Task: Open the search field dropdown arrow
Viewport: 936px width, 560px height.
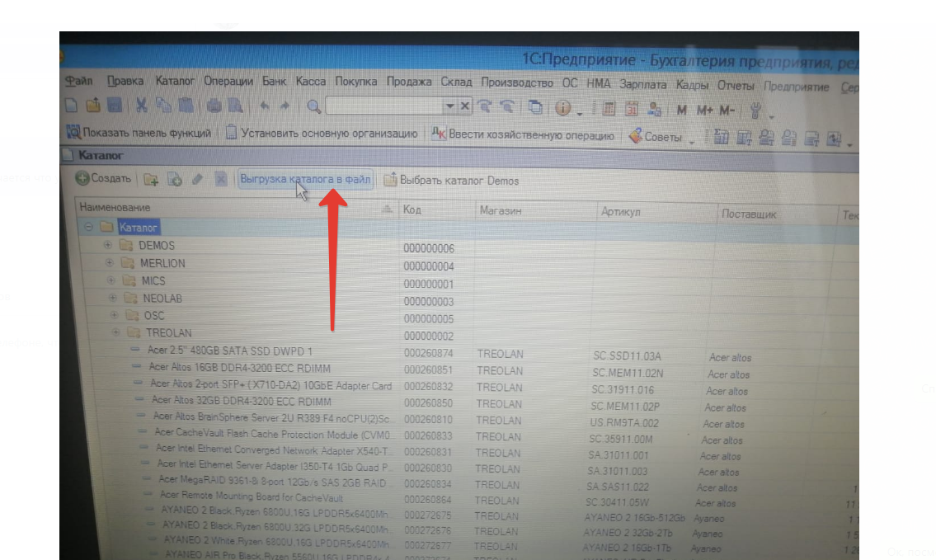Action: point(450,106)
